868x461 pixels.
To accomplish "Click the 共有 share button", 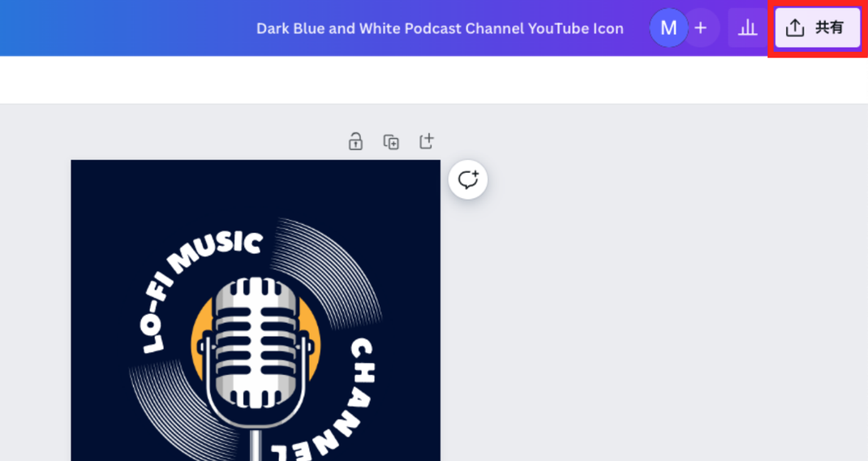I will click(817, 28).
